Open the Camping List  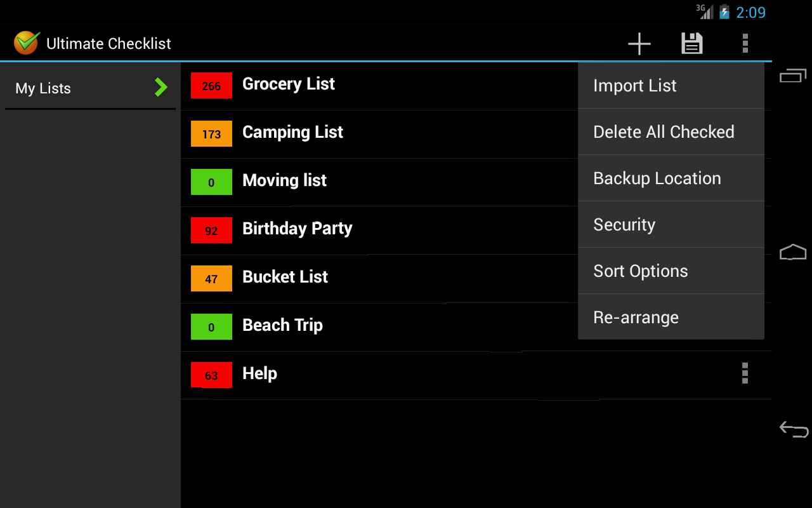pos(292,132)
